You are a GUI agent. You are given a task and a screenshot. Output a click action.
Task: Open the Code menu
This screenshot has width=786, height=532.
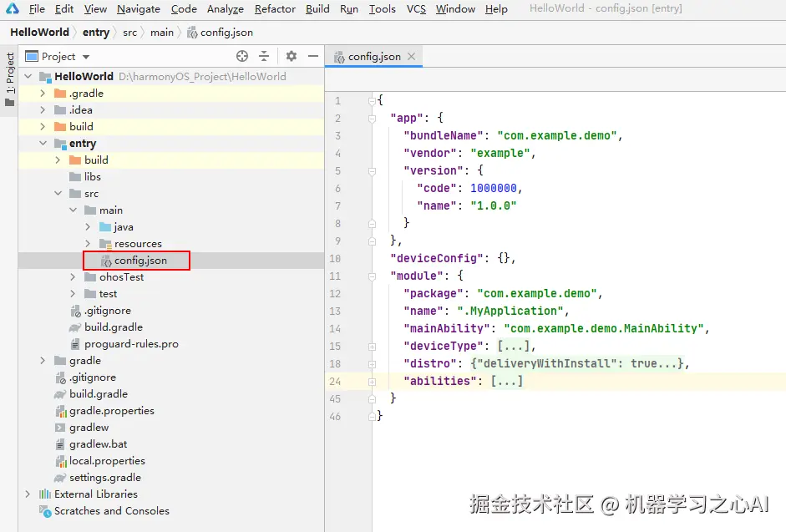[184, 8]
